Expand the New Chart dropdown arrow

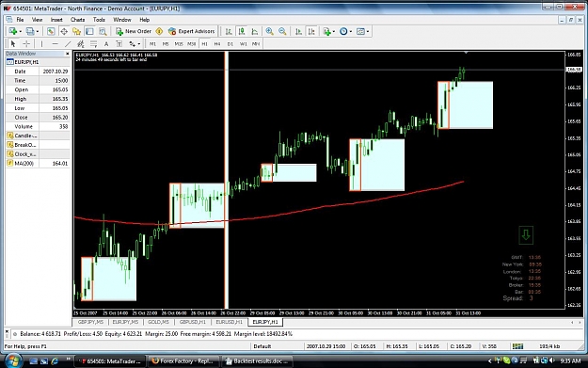(21, 32)
